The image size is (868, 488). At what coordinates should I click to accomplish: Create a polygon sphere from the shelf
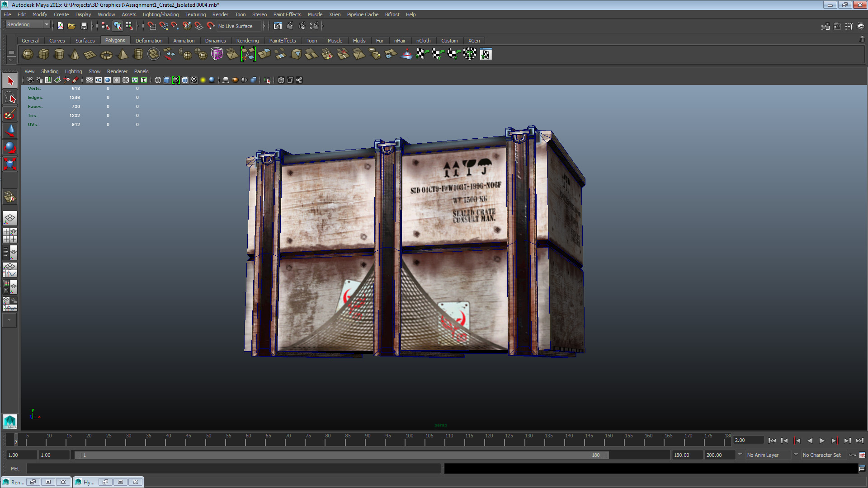pos(28,54)
